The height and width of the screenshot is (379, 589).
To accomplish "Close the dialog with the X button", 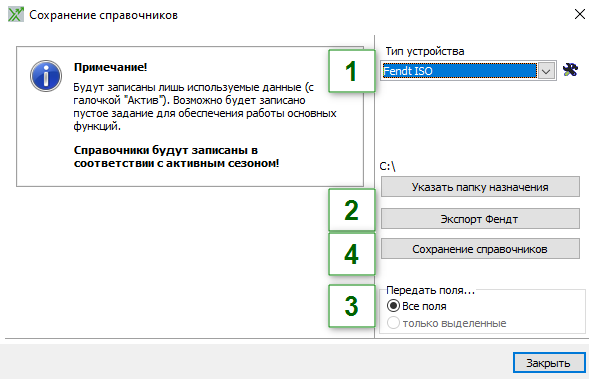I will 580,14.
